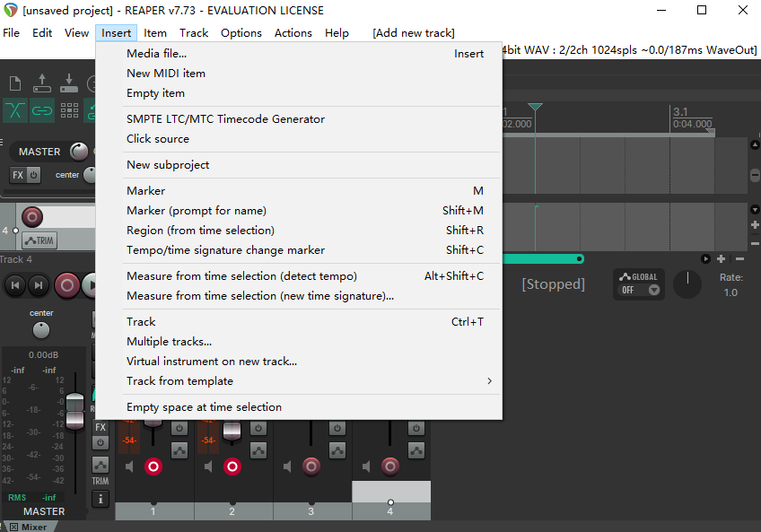Click the TRIM envelope button on Track 4
The width and height of the screenshot is (761, 532).
coord(40,240)
